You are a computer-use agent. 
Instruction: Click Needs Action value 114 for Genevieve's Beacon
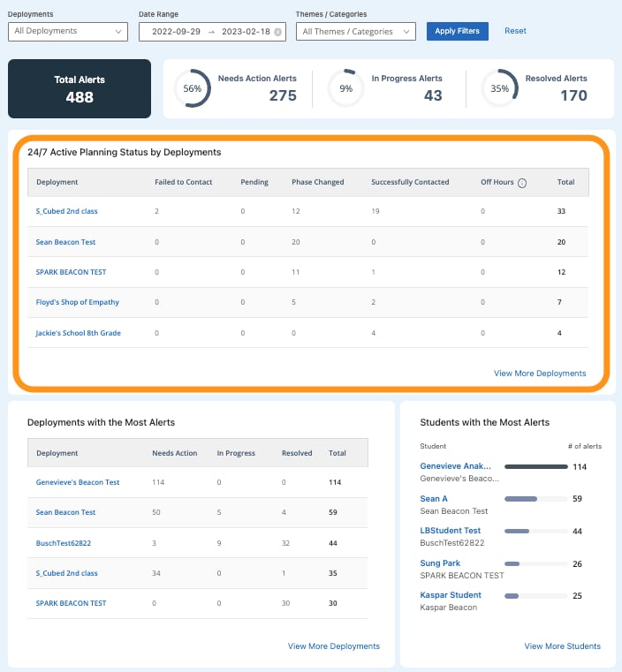click(x=158, y=482)
